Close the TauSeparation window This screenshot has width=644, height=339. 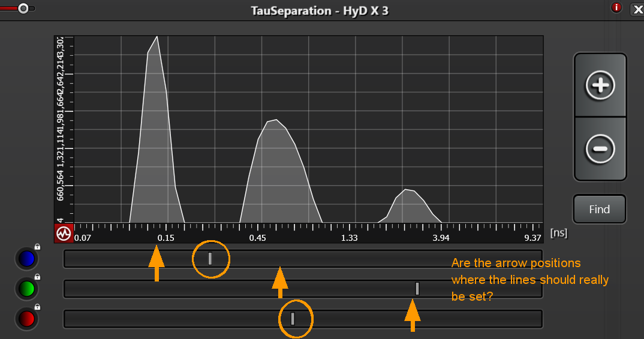[636, 8]
